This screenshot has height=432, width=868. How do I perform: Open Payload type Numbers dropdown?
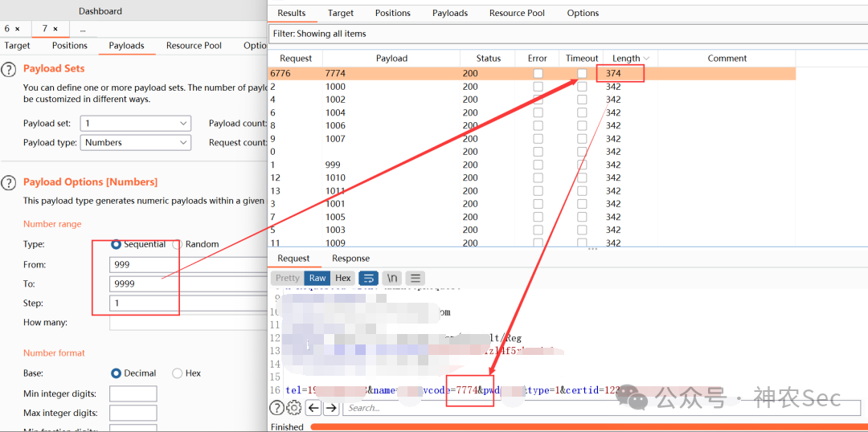pyautogui.click(x=136, y=143)
